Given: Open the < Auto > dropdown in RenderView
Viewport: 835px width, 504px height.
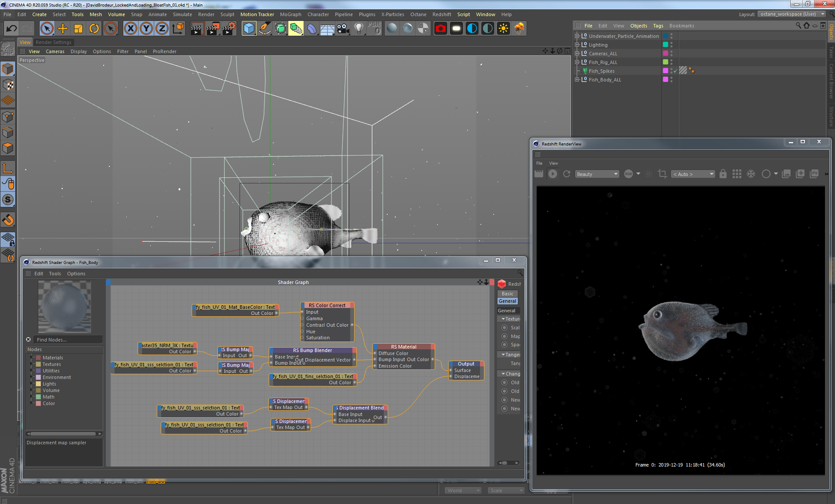Looking at the screenshot, I should tap(692, 174).
